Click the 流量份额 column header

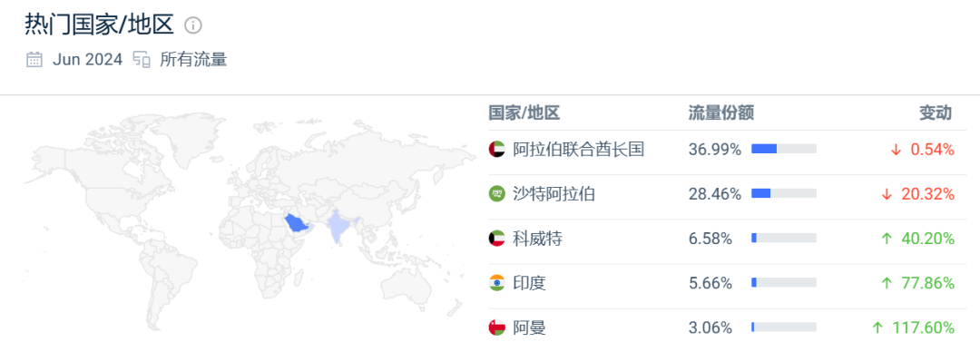pos(720,113)
